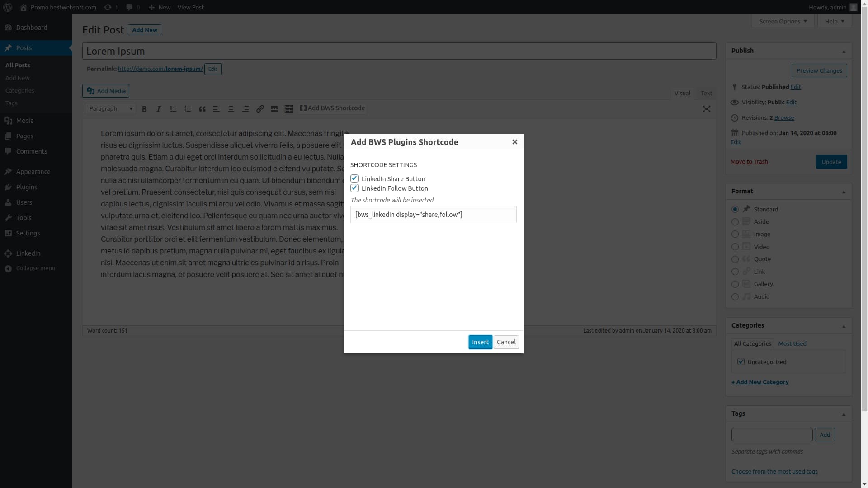
Task: Close the BWS Plugins Shortcode dialog
Action: (514, 142)
